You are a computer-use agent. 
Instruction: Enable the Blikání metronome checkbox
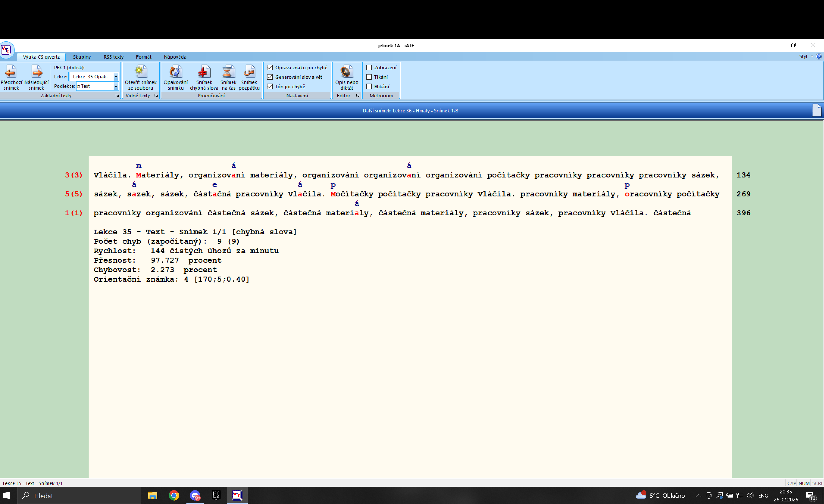coord(369,87)
